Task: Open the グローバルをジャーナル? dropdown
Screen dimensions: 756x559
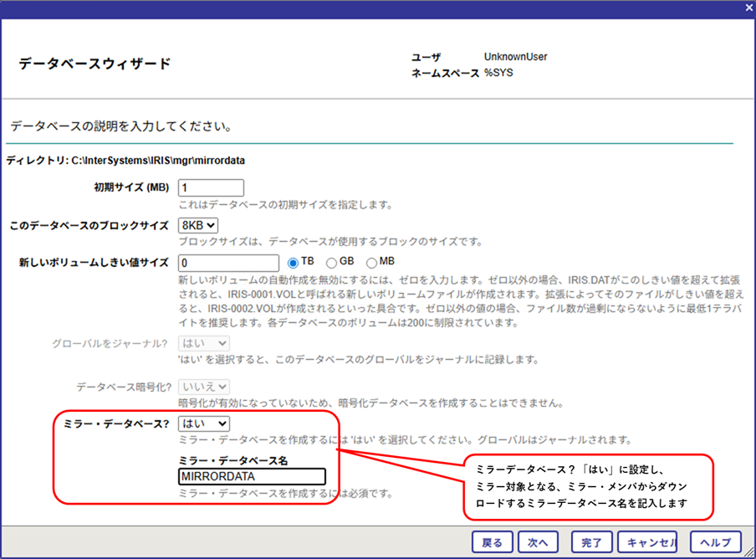Action: 204,343
